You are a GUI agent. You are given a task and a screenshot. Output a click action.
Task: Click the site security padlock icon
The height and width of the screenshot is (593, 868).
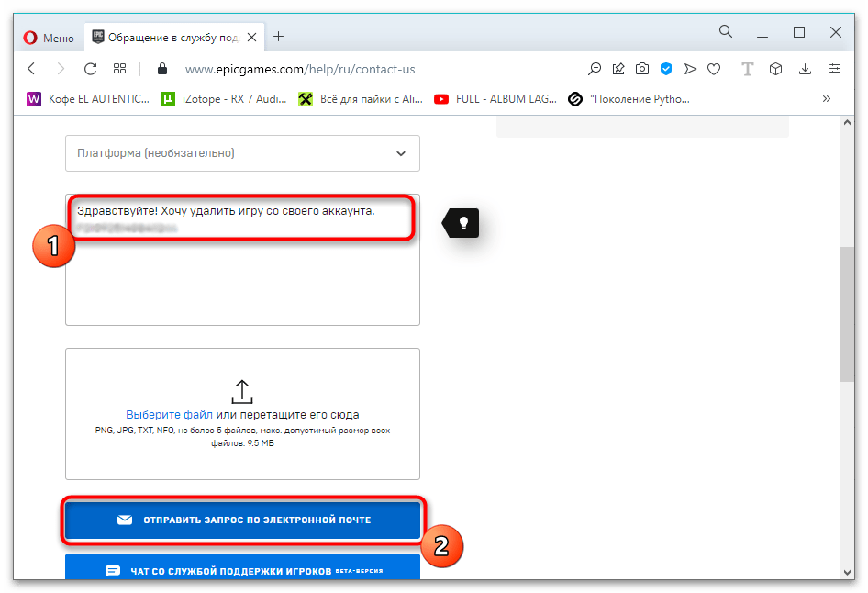(162, 69)
